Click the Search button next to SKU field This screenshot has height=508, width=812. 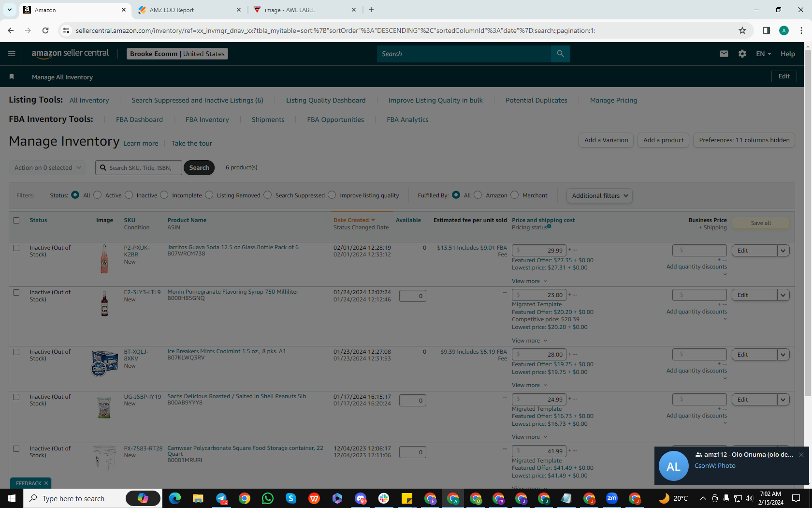point(199,167)
